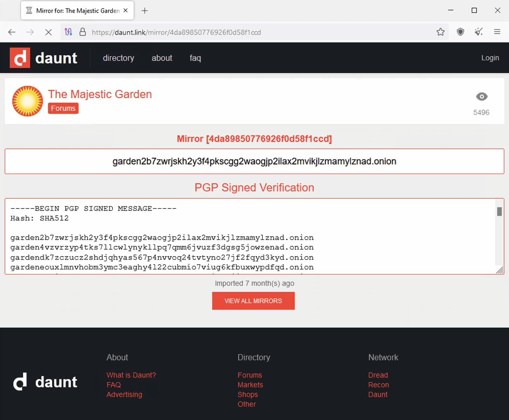Image resolution: width=509 pixels, height=420 pixels.
Task: Click the New Identity broom icon
Action: pos(479,32)
